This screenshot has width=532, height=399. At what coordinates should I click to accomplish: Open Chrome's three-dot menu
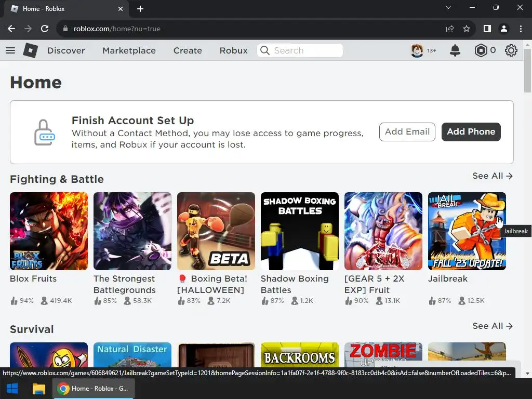[521, 29]
